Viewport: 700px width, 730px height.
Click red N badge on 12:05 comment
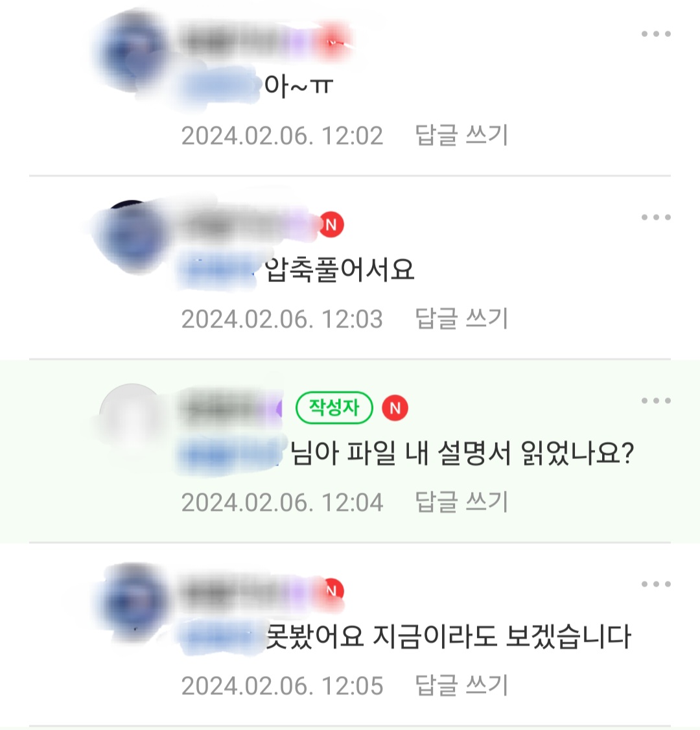pos(332,591)
